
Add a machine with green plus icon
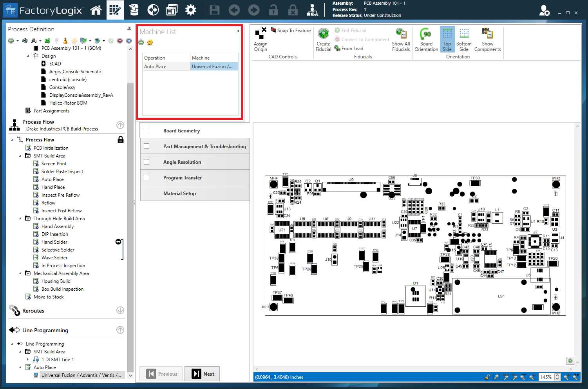[x=141, y=42]
